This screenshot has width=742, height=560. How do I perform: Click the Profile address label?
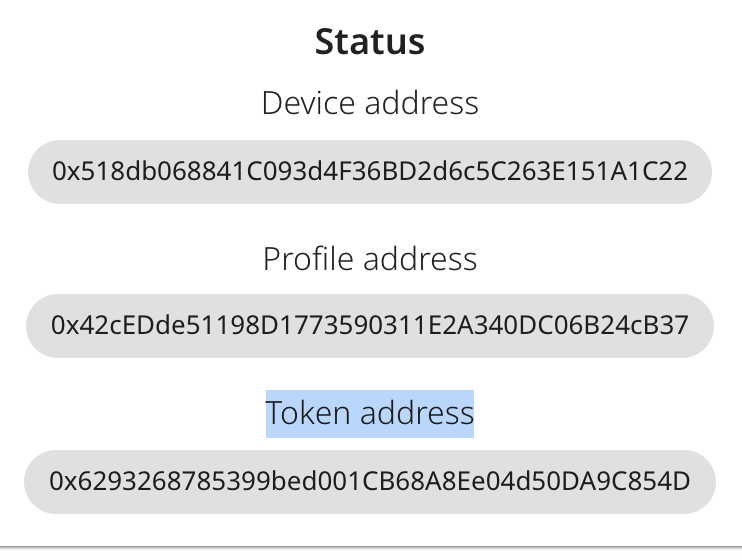(x=370, y=259)
